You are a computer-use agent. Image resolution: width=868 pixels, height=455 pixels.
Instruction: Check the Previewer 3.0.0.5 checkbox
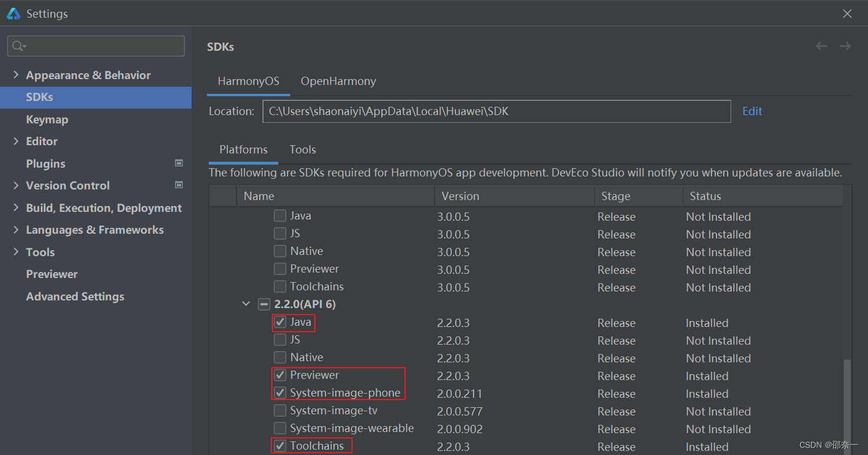[x=280, y=269]
